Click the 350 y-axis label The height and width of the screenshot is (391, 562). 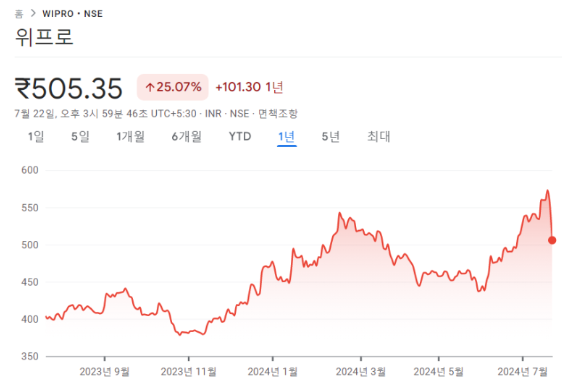click(x=30, y=357)
